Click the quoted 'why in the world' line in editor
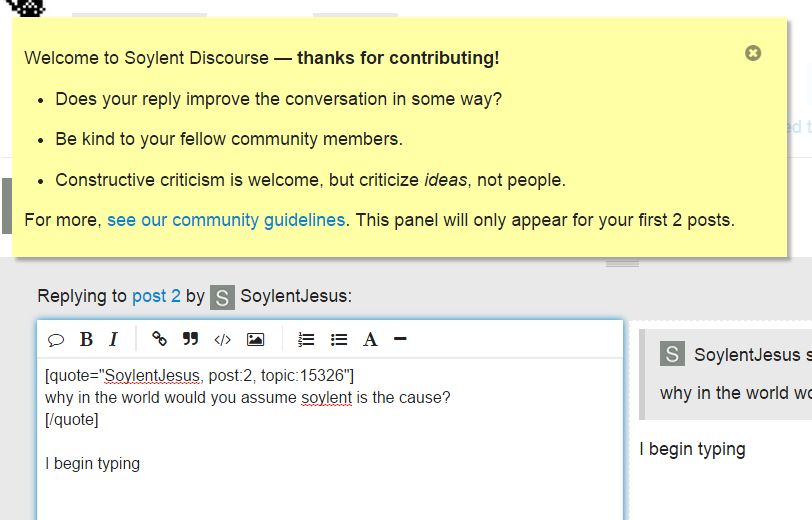Viewport: 812px width, 520px height. [248, 398]
